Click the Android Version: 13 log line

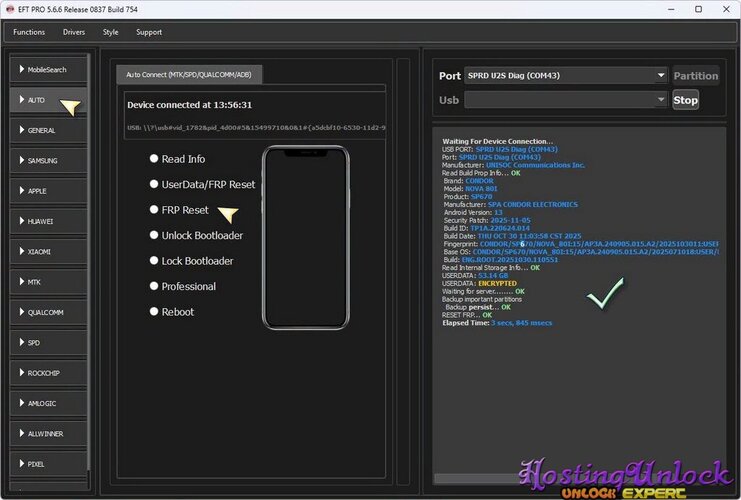pyautogui.click(x=473, y=213)
